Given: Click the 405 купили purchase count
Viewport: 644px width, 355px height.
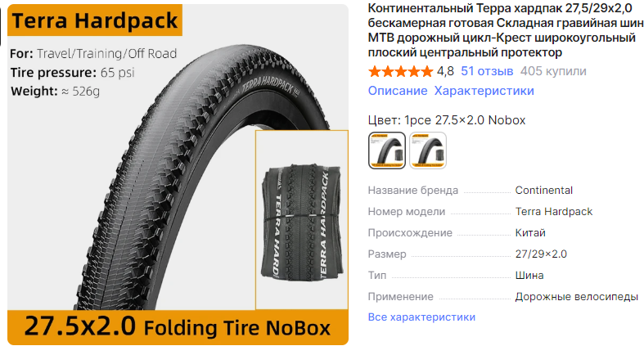Looking at the screenshot, I should [553, 71].
